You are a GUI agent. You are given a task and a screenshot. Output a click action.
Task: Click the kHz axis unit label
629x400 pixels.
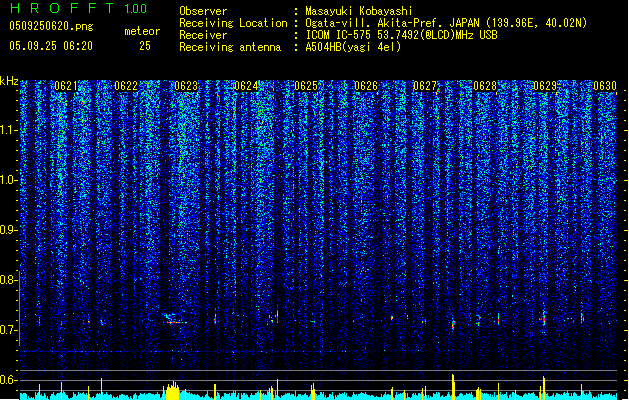[9, 81]
